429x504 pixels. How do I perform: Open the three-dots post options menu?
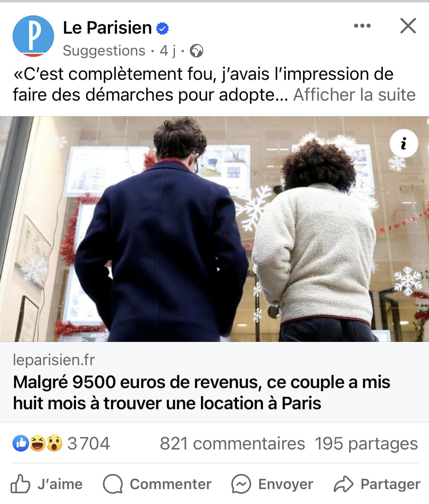(362, 26)
